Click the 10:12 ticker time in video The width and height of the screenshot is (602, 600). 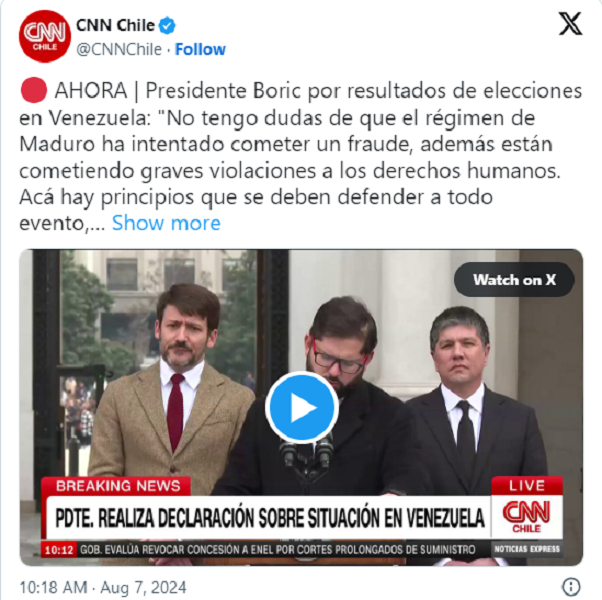[x=59, y=550]
